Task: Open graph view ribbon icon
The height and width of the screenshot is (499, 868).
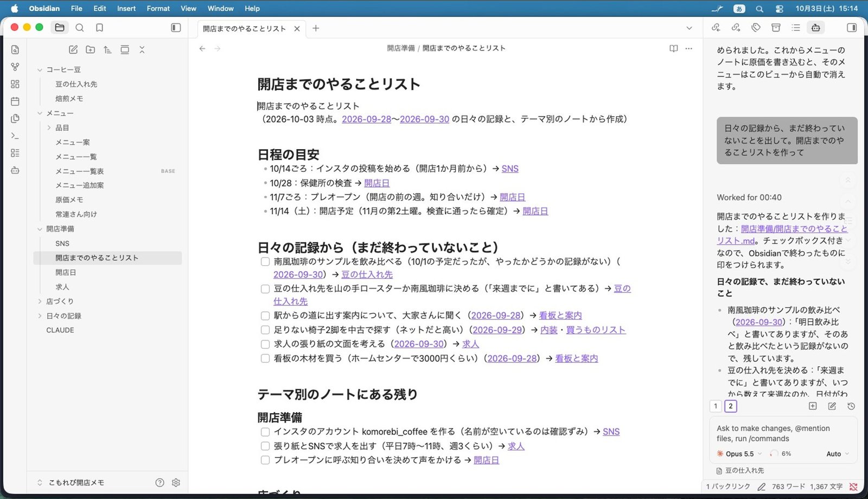Action: pos(15,67)
